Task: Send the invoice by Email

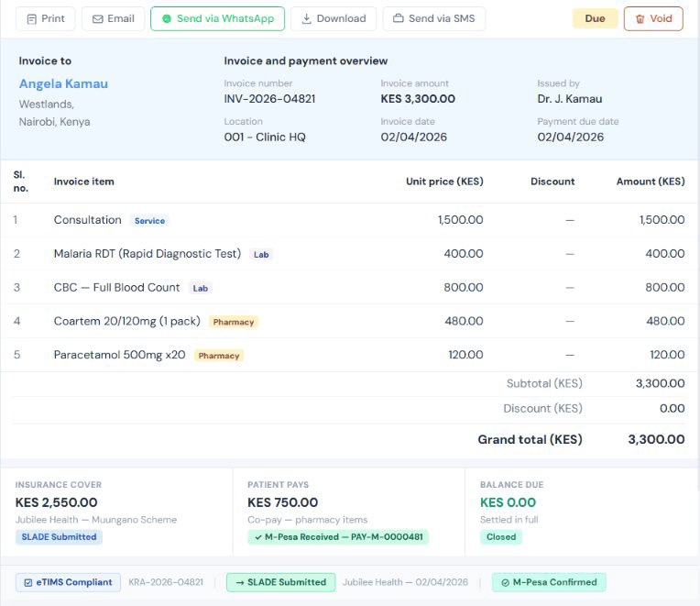Action: pos(113,18)
